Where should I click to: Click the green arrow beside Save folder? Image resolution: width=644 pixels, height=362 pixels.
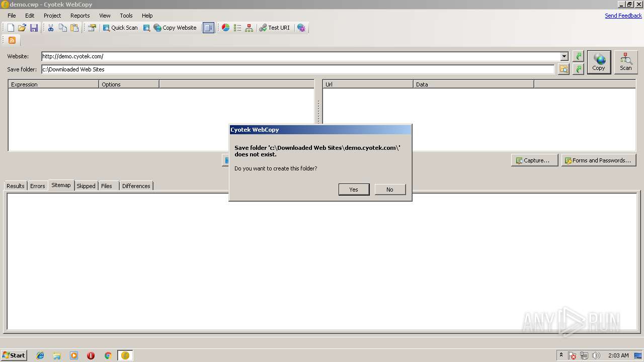[579, 69]
